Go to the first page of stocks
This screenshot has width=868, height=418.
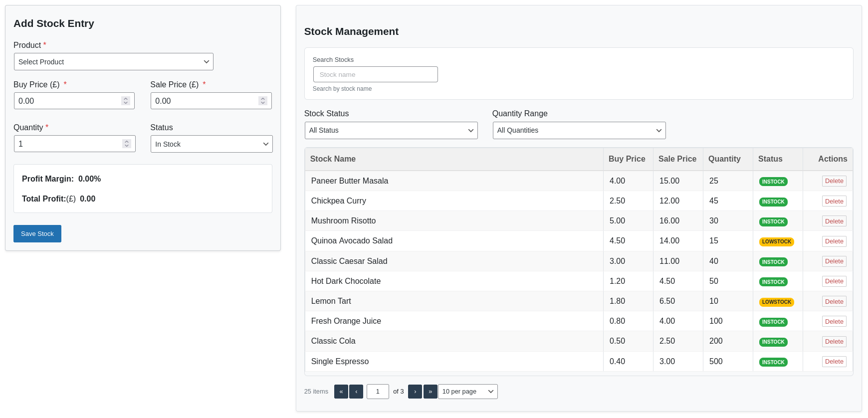tap(341, 392)
